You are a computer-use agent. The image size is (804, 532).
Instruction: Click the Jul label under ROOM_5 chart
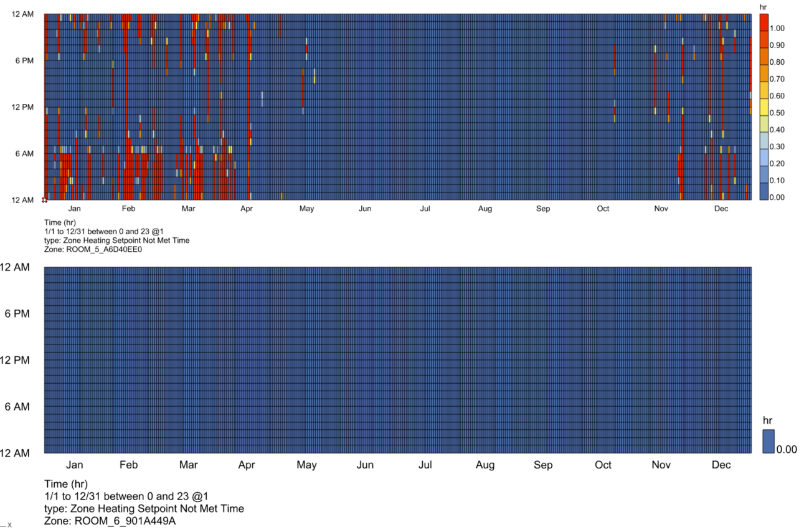click(425, 209)
